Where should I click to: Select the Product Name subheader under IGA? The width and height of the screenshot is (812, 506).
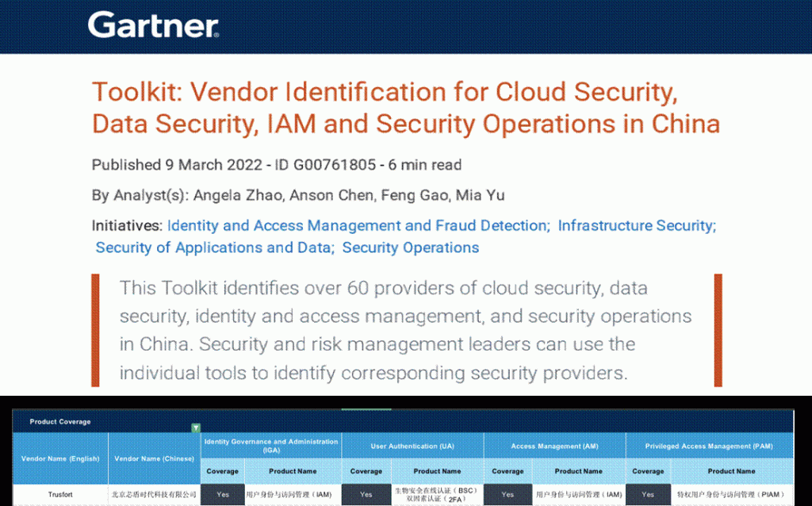[x=293, y=471]
